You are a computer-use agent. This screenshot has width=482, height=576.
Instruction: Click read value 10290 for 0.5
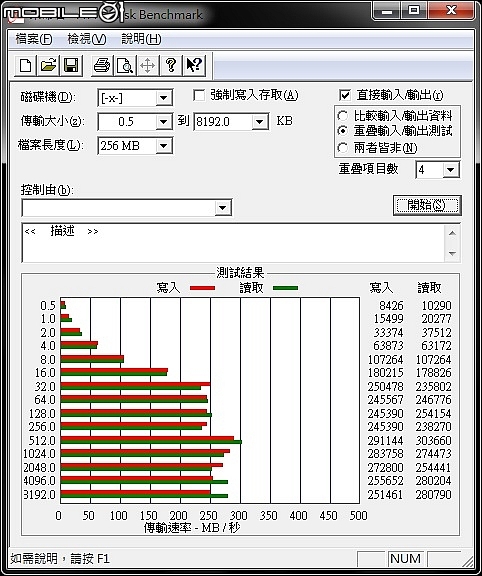coord(436,306)
